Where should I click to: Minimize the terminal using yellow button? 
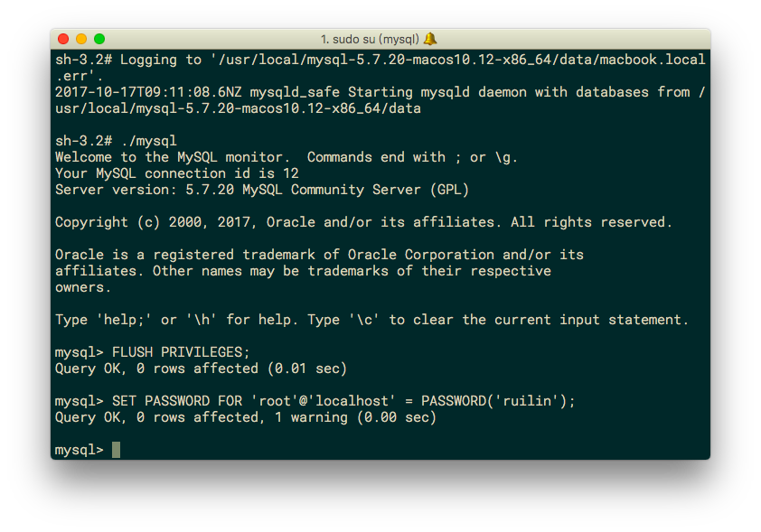coord(81,39)
